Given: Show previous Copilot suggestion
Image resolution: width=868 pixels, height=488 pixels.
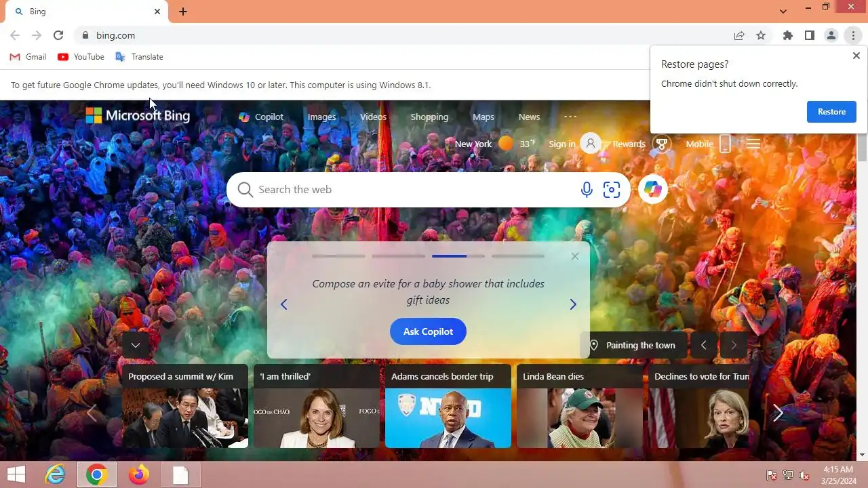Looking at the screenshot, I should pos(284,304).
